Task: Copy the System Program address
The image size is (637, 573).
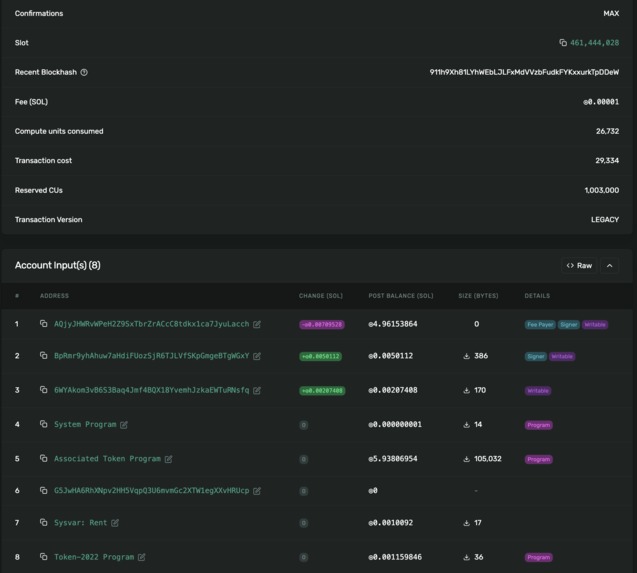Action: tap(43, 424)
